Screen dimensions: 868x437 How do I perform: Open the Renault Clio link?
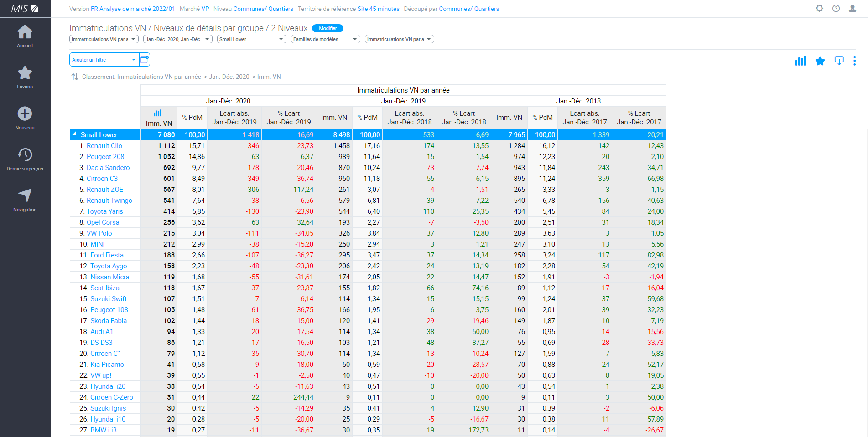coord(104,146)
